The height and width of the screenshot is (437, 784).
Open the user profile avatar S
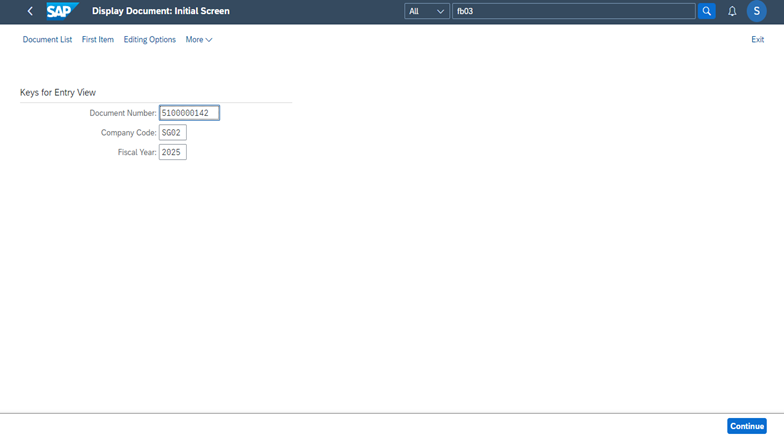pos(757,11)
